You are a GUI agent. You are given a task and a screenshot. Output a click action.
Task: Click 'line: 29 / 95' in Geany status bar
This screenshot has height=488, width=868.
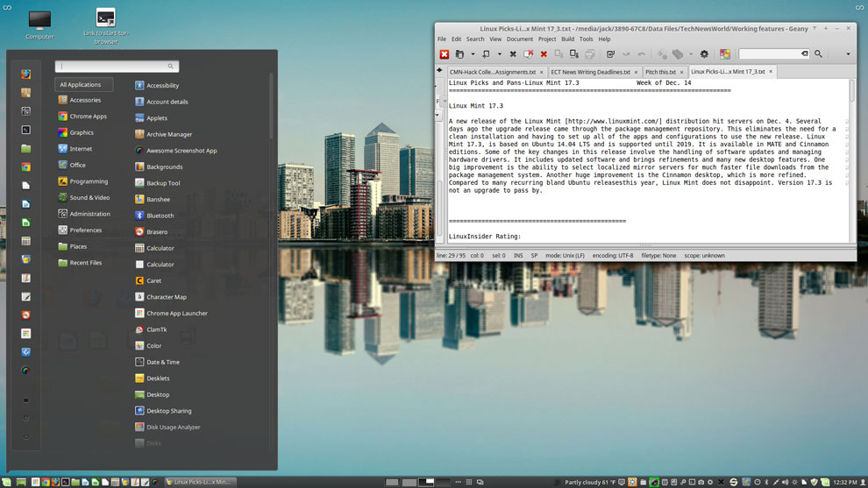tap(451, 256)
